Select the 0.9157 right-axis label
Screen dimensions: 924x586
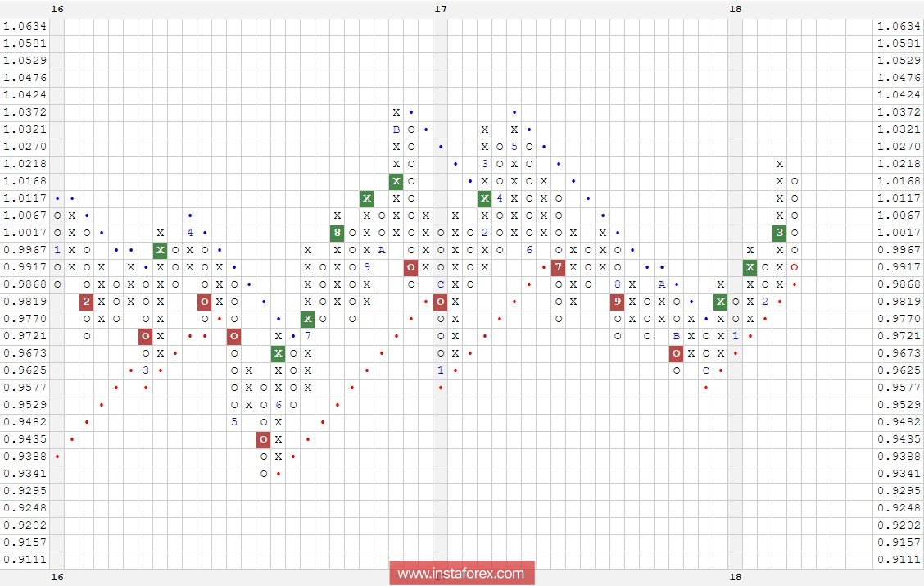899,543
